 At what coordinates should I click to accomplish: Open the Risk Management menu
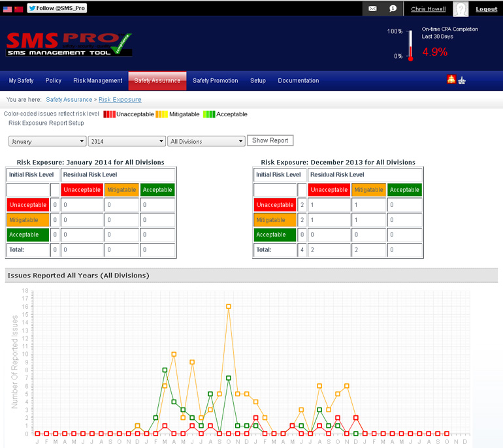[x=97, y=80]
